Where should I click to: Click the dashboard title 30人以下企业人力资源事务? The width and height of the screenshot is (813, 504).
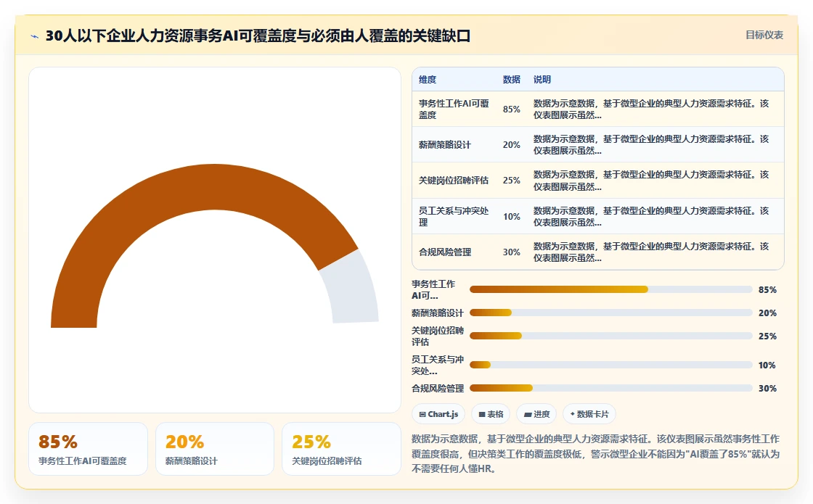[x=258, y=36]
